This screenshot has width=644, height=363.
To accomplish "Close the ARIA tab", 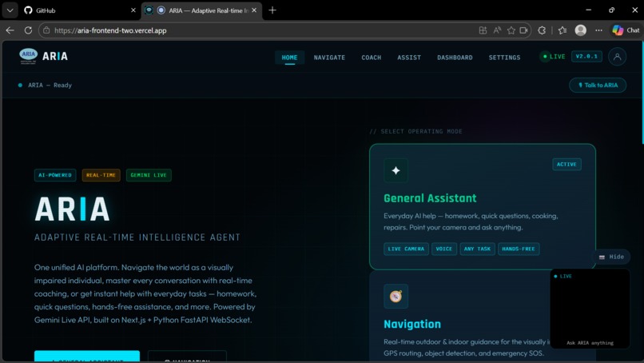I will (x=254, y=10).
